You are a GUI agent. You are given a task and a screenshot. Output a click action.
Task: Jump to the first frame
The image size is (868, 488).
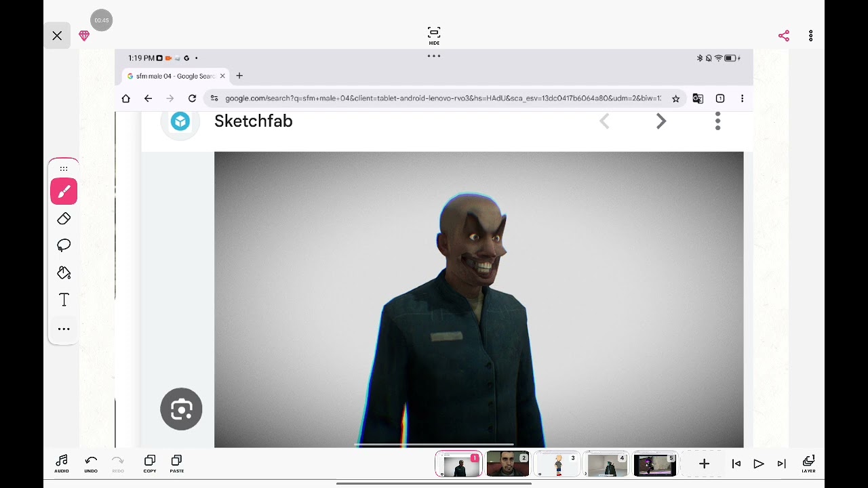tap(736, 464)
